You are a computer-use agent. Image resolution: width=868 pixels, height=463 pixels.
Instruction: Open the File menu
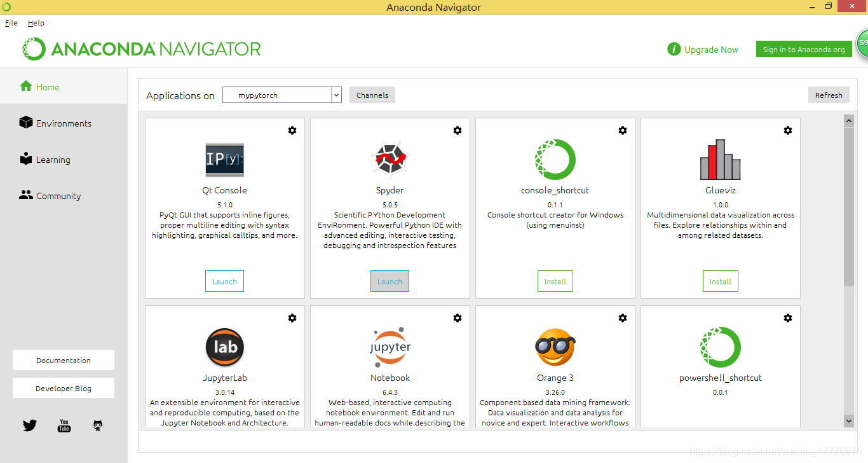[11, 23]
